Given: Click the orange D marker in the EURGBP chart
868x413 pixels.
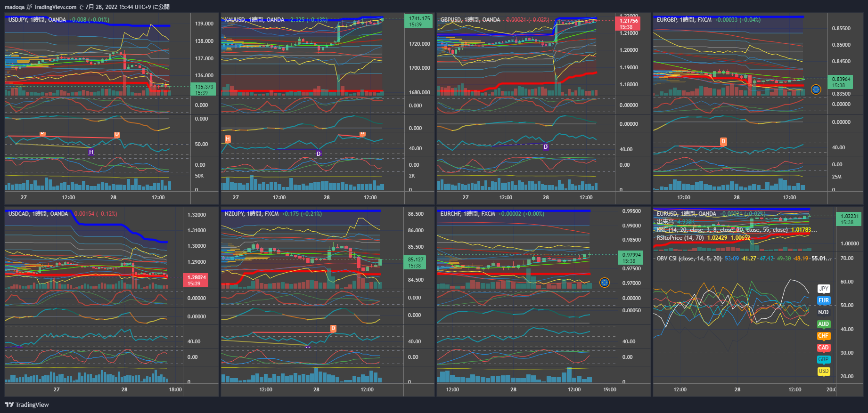Looking at the screenshot, I should pos(723,141).
